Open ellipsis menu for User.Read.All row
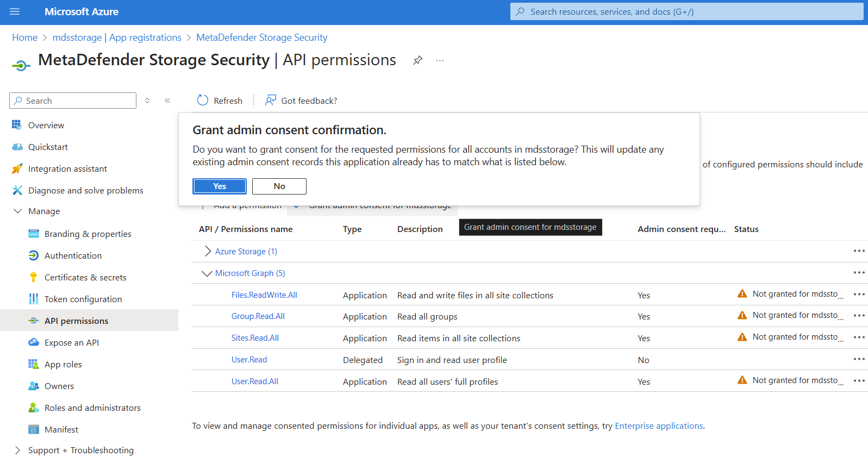The height and width of the screenshot is (457, 868). click(859, 381)
